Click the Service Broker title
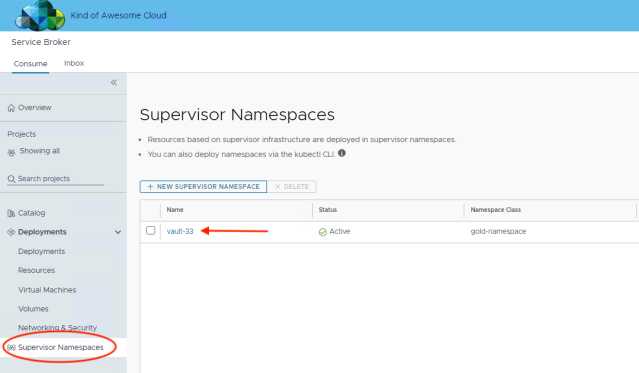 click(41, 42)
